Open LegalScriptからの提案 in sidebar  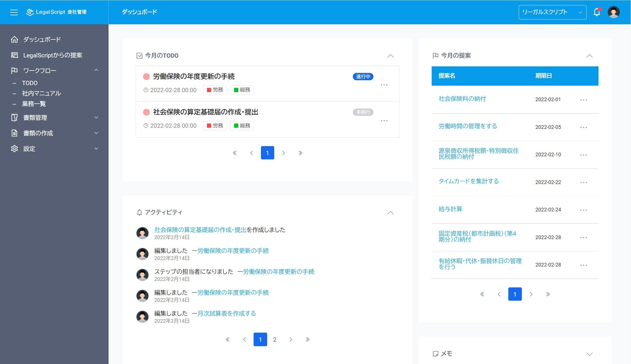[x=53, y=55]
